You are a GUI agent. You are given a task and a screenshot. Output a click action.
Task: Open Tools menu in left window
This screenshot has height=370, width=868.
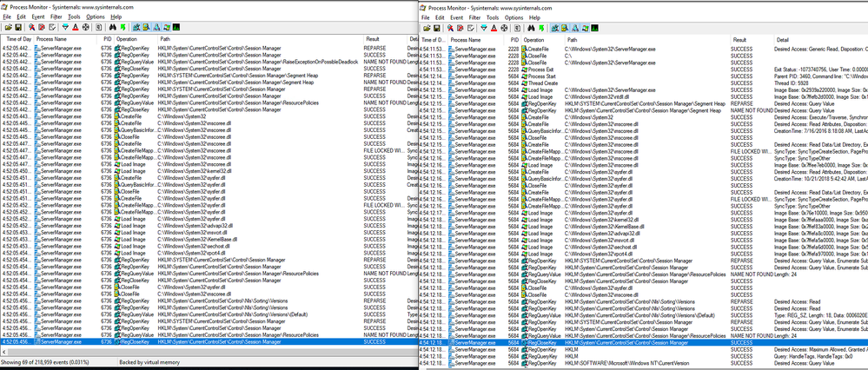point(74,17)
